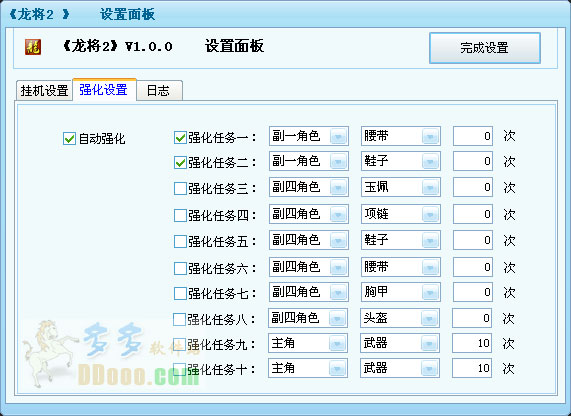Image resolution: width=571 pixels, height=416 pixels.
Task: Open 主角 role dropdown for 强化任务九
Action: [x=308, y=343]
